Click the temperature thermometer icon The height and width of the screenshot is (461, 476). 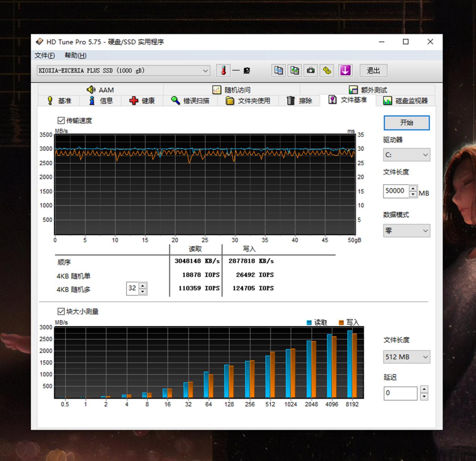[x=224, y=71]
